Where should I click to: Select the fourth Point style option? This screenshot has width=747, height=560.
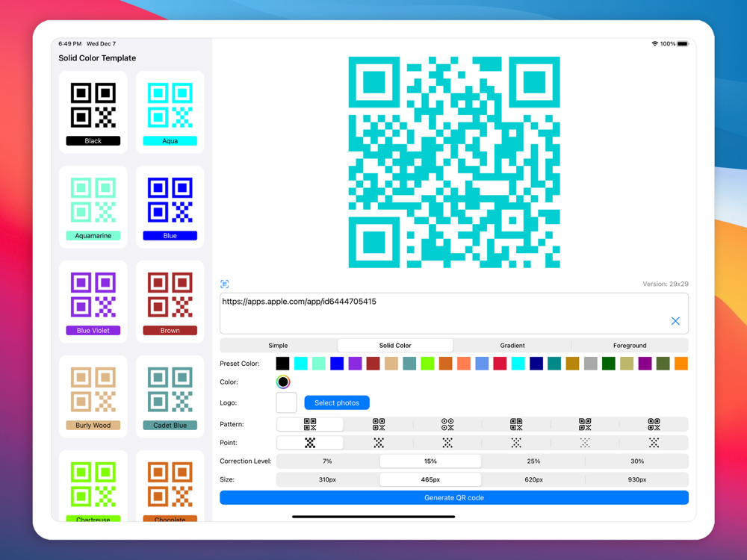click(x=516, y=443)
